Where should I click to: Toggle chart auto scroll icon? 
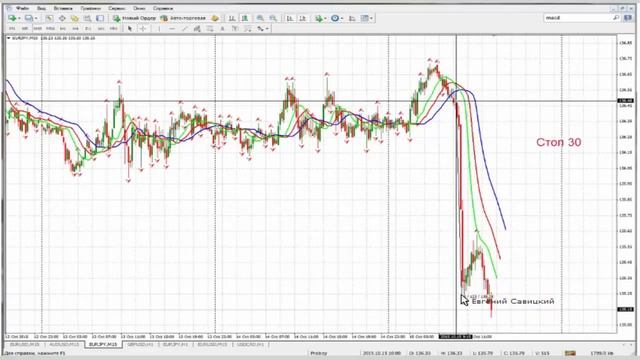pyautogui.click(x=290, y=18)
